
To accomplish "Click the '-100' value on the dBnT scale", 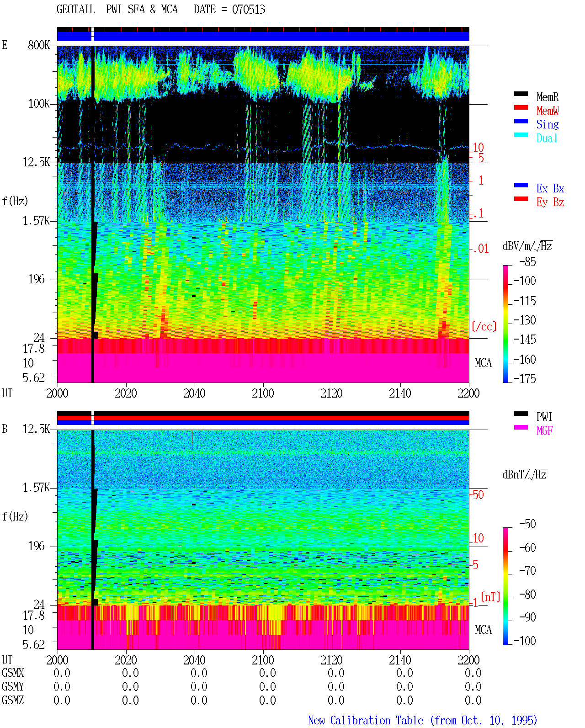I will point(525,641).
